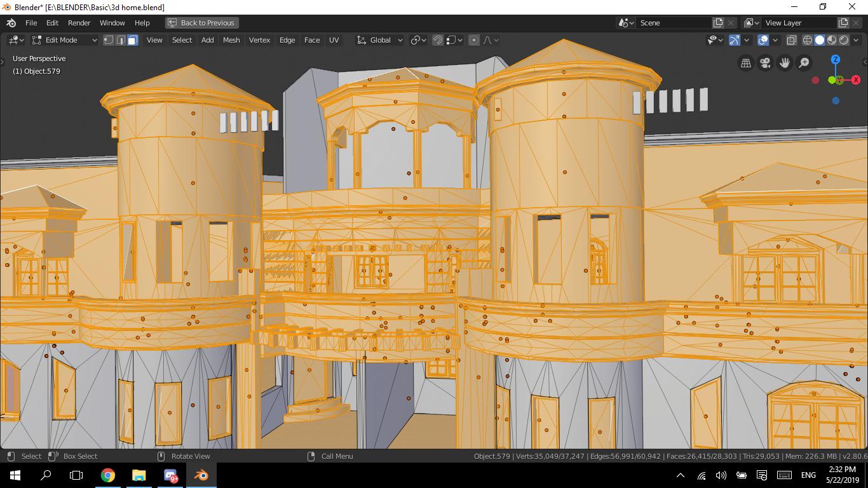Open the Global transform orientation dropdown
The height and width of the screenshot is (488, 868).
pyautogui.click(x=380, y=40)
